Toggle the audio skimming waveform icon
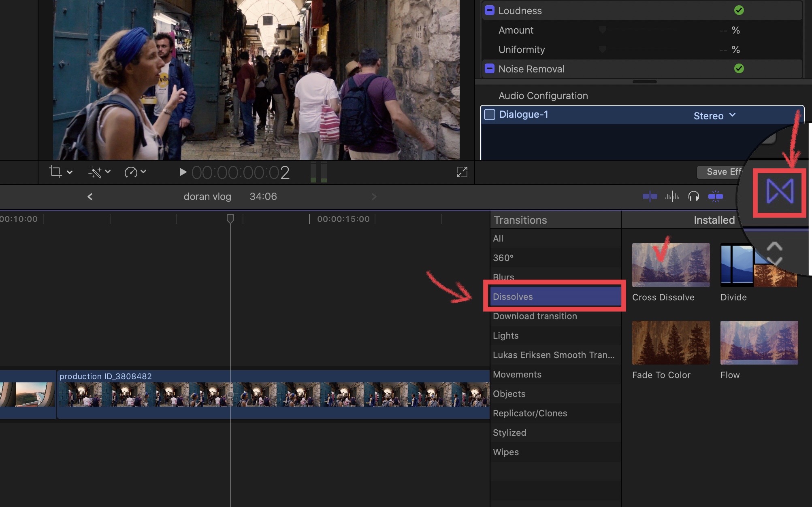 point(672,197)
